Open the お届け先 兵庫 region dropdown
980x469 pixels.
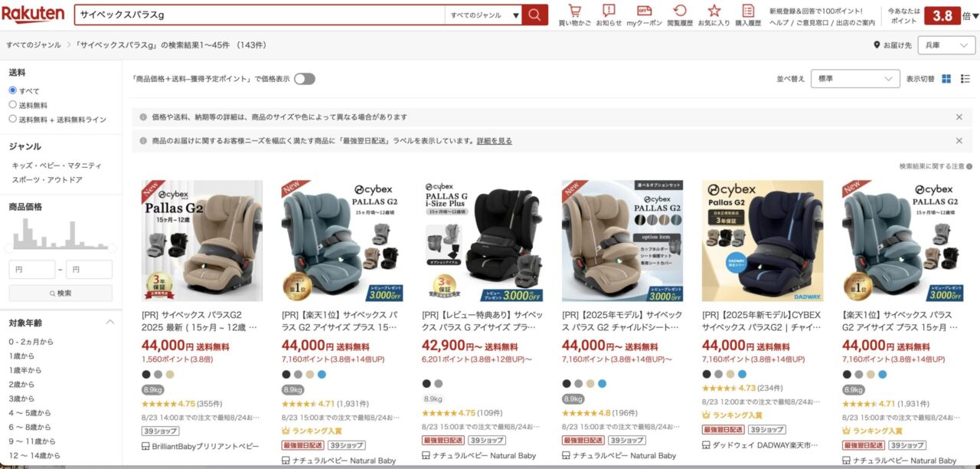948,45
